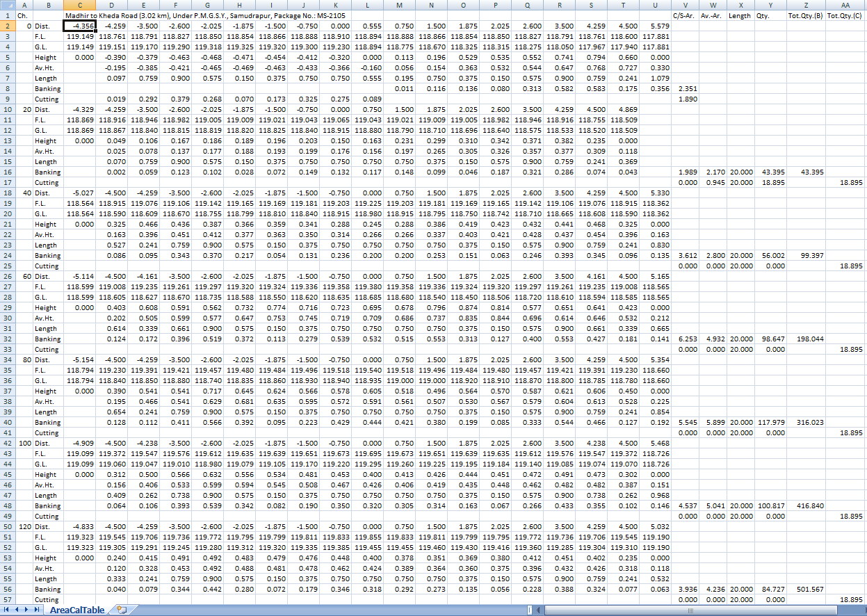The image size is (867, 616).
Task: Jump to last sheet using navigation arrow
Action: [x=37, y=610]
